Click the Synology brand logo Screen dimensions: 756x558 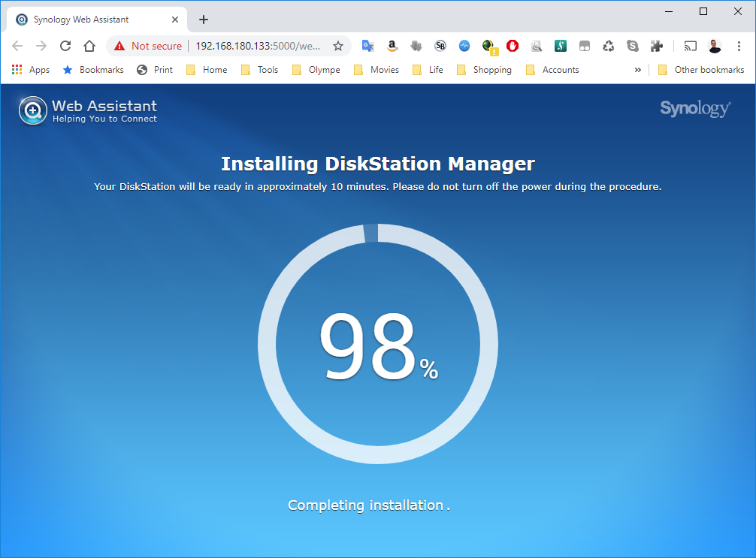pos(695,108)
